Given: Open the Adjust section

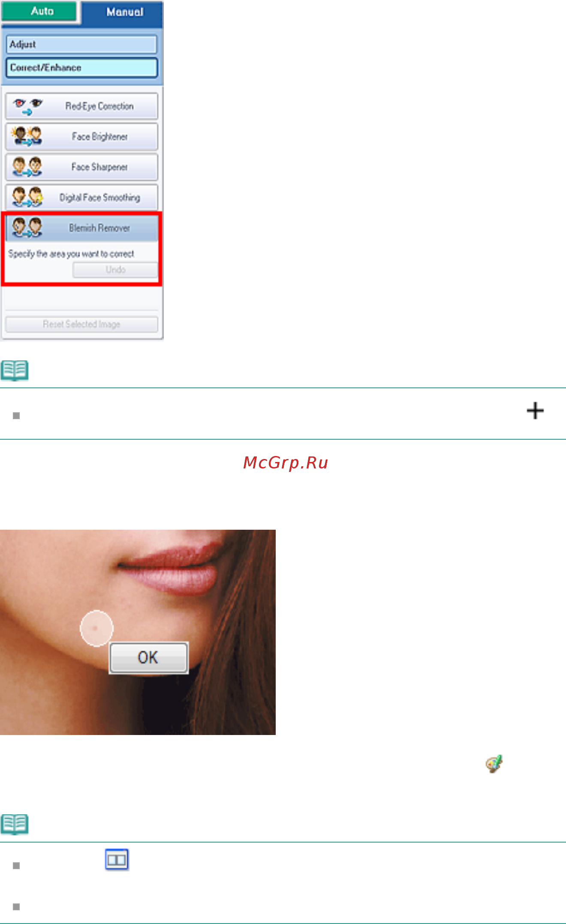Looking at the screenshot, I should (x=81, y=45).
